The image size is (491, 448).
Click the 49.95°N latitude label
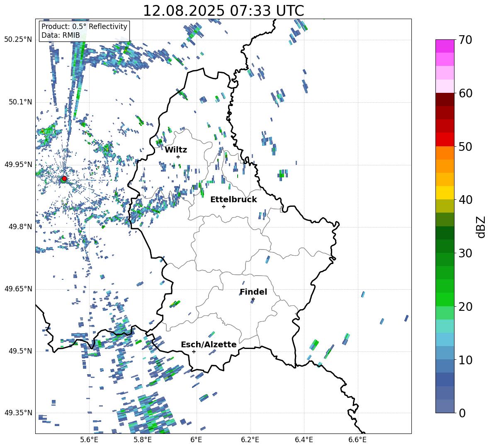[18, 165]
